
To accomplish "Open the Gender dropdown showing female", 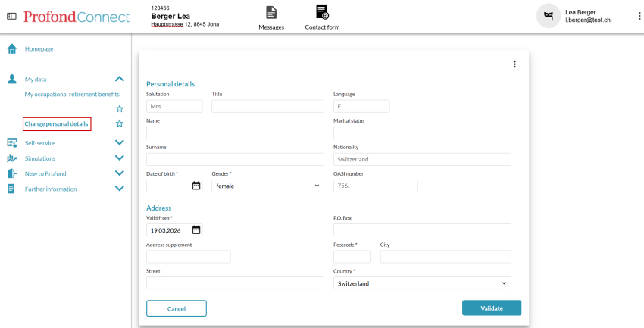I will coord(267,186).
